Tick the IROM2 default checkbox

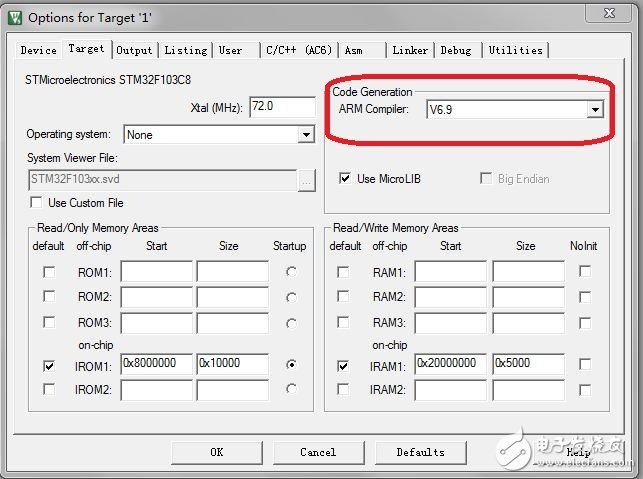[x=49, y=389]
